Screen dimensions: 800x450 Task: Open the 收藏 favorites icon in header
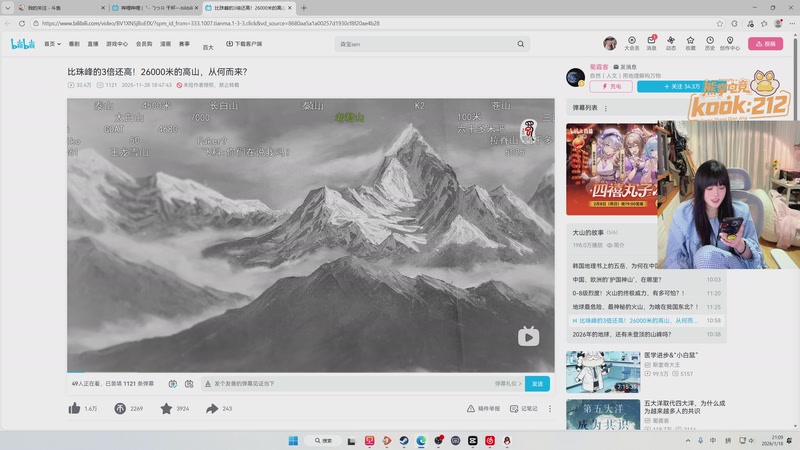click(x=690, y=43)
